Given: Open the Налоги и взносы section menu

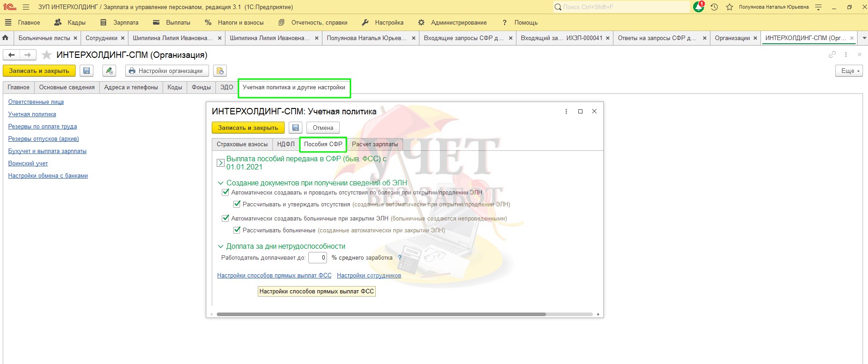Looking at the screenshot, I should pyautogui.click(x=234, y=22).
